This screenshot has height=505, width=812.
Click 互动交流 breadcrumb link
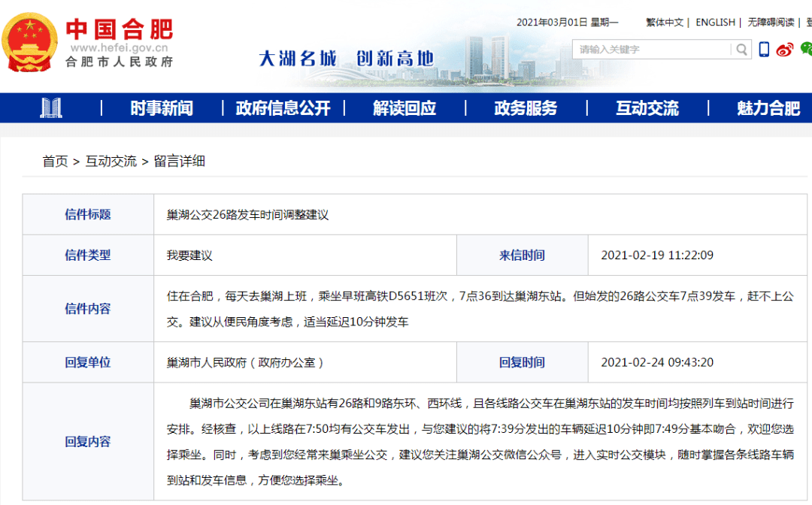(x=111, y=161)
